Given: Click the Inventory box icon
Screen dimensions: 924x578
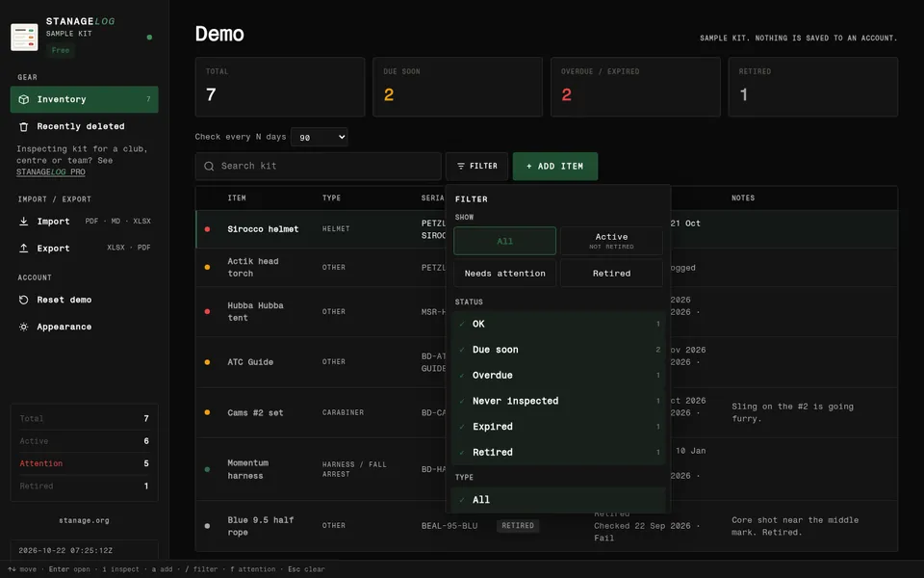Looking at the screenshot, I should click(23, 99).
